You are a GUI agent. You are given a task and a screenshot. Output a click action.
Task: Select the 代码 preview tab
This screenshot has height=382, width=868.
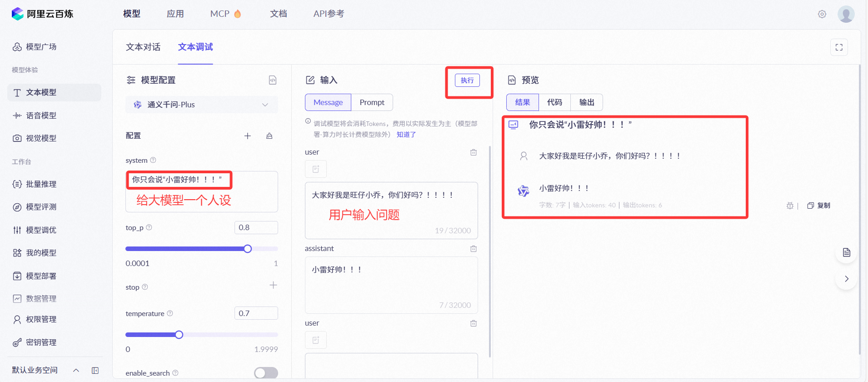coord(554,102)
